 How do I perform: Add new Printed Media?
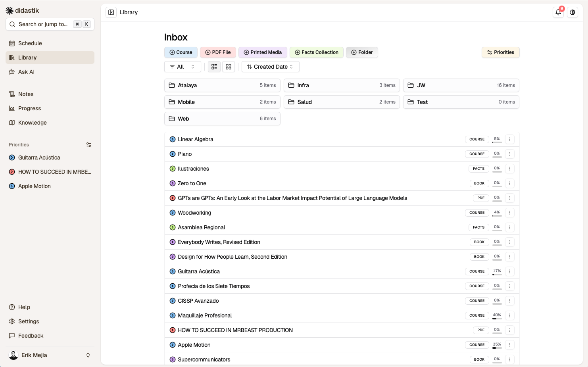263,52
